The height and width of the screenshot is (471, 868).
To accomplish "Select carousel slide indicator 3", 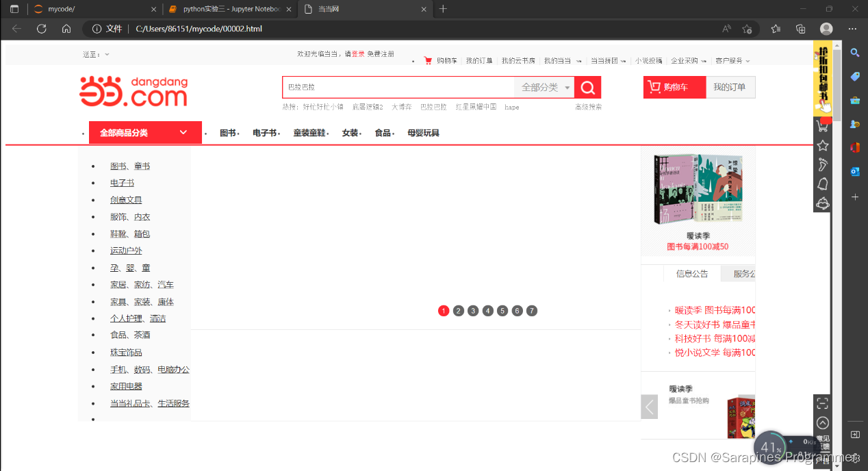I will pyautogui.click(x=473, y=311).
